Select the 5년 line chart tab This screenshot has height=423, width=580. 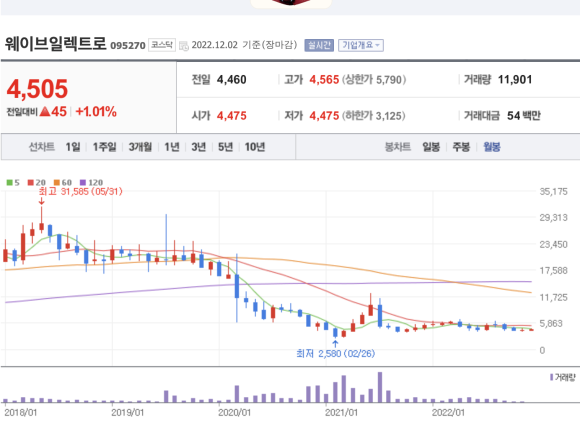(225, 147)
